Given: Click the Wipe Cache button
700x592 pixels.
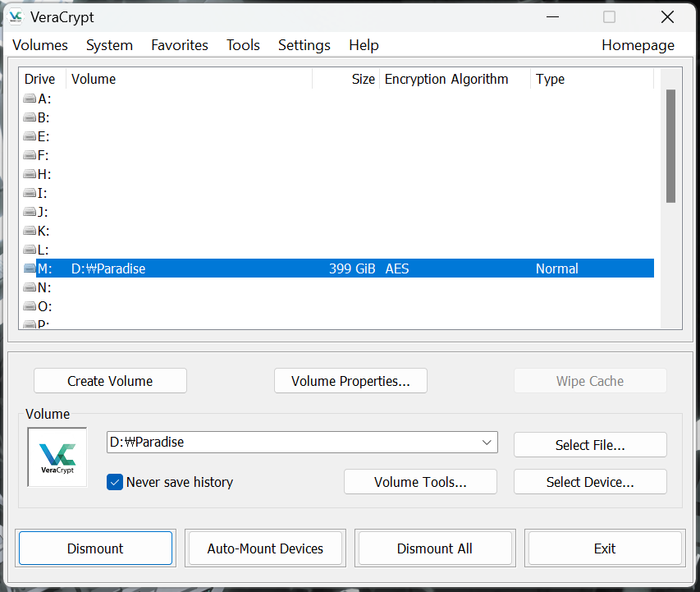Looking at the screenshot, I should click(590, 381).
